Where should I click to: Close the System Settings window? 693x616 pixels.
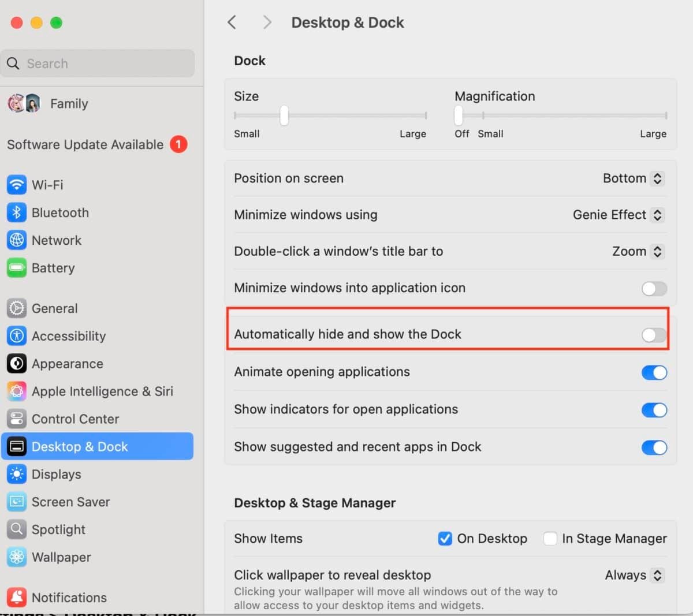[x=17, y=23]
